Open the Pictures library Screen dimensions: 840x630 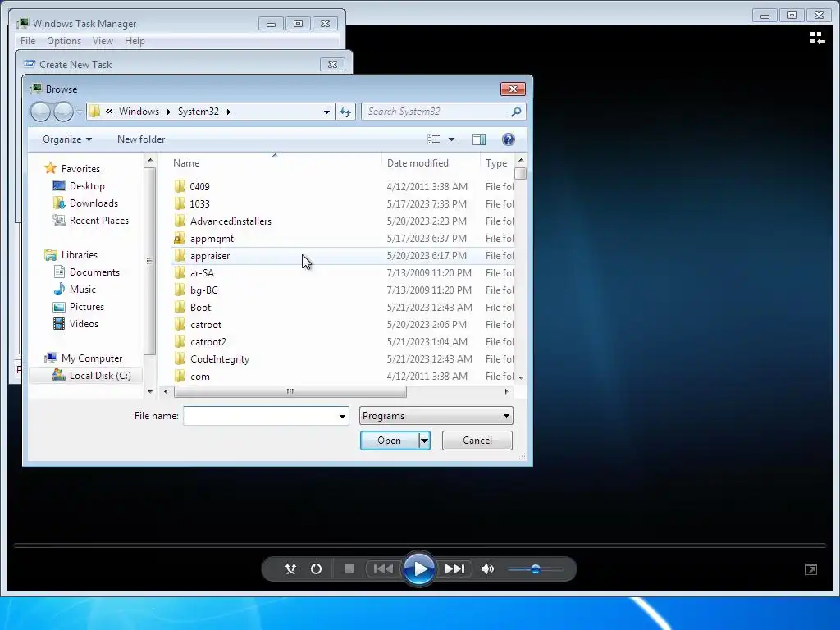(x=87, y=307)
